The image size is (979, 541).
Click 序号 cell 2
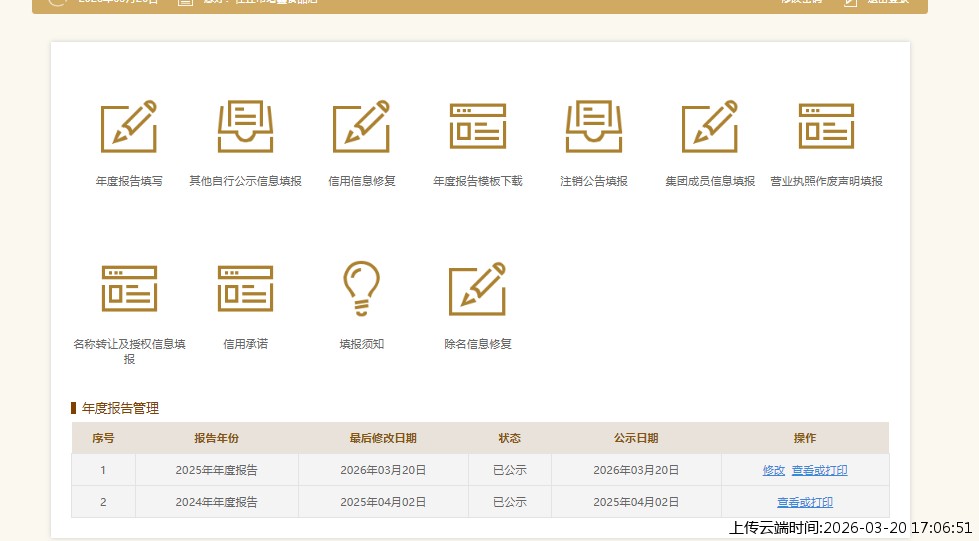[x=103, y=502]
